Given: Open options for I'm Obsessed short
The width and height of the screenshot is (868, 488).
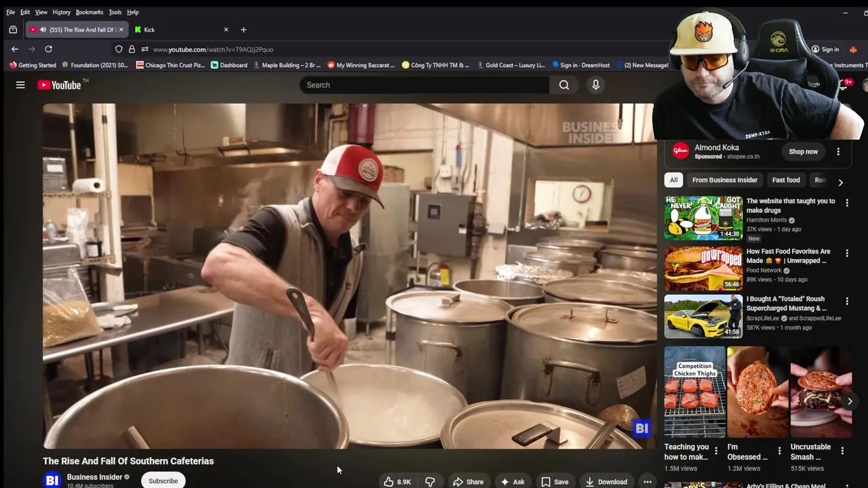Looking at the screenshot, I should 779,451.
